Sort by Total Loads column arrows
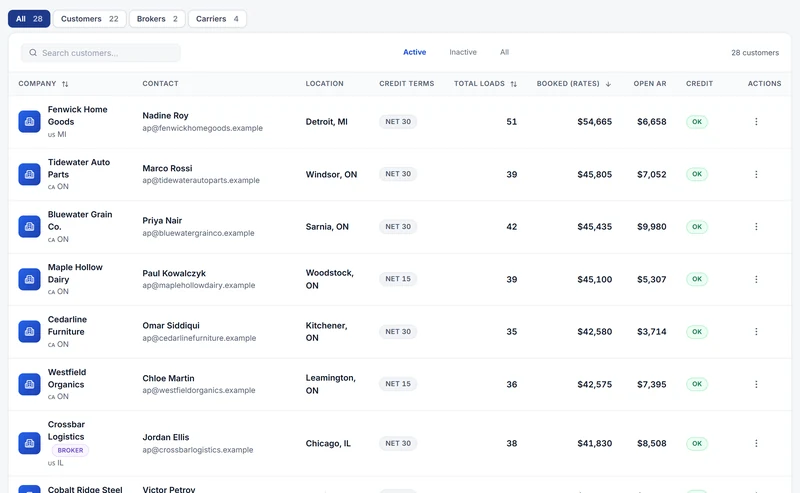Image resolution: width=800 pixels, height=493 pixels. tap(513, 84)
